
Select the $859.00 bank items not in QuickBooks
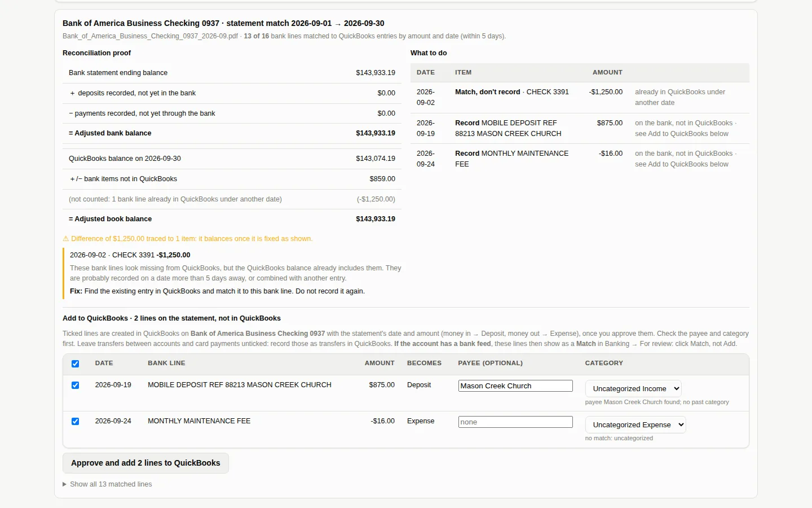[x=382, y=179]
